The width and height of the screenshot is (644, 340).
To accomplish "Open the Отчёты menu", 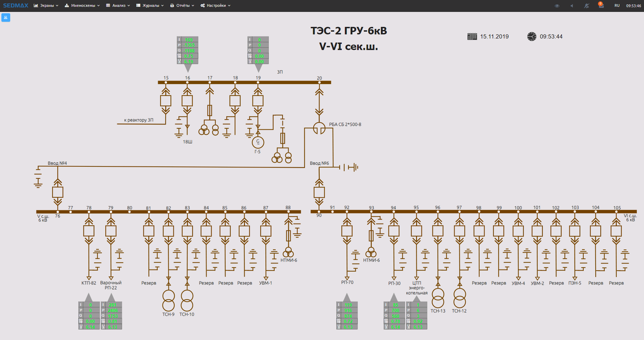I will tap(182, 6).
